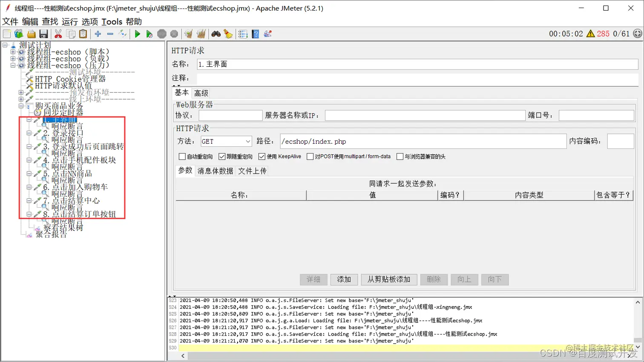Image resolution: width=644 pixels, height=362 pixels.
Task: Select HTTP Cookie管理器 in tree
Action: [x=70, y=79]
